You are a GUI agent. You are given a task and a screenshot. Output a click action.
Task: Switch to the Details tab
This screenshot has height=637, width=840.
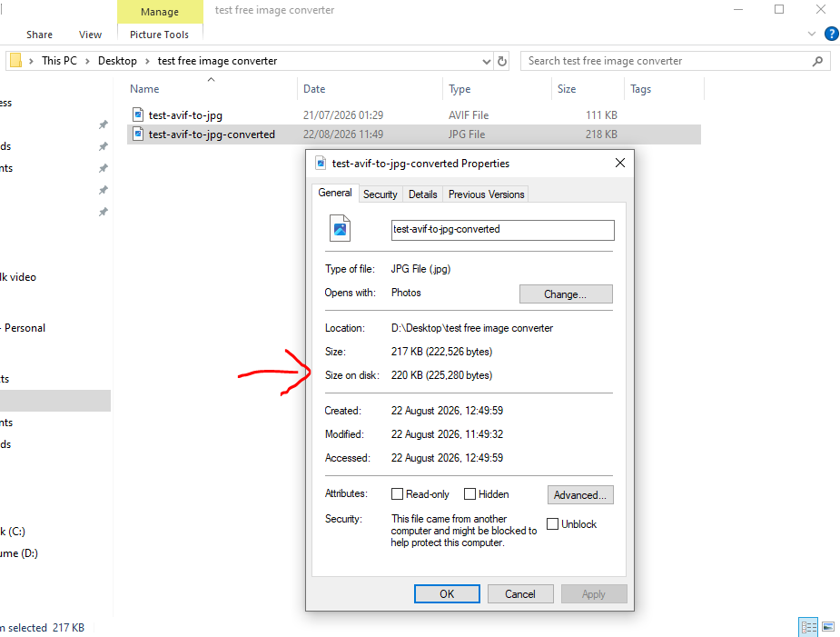click(x=422, y=194)
